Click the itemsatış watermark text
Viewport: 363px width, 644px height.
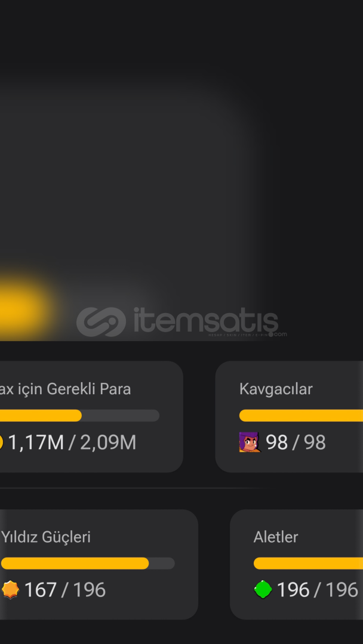(205, 321)
